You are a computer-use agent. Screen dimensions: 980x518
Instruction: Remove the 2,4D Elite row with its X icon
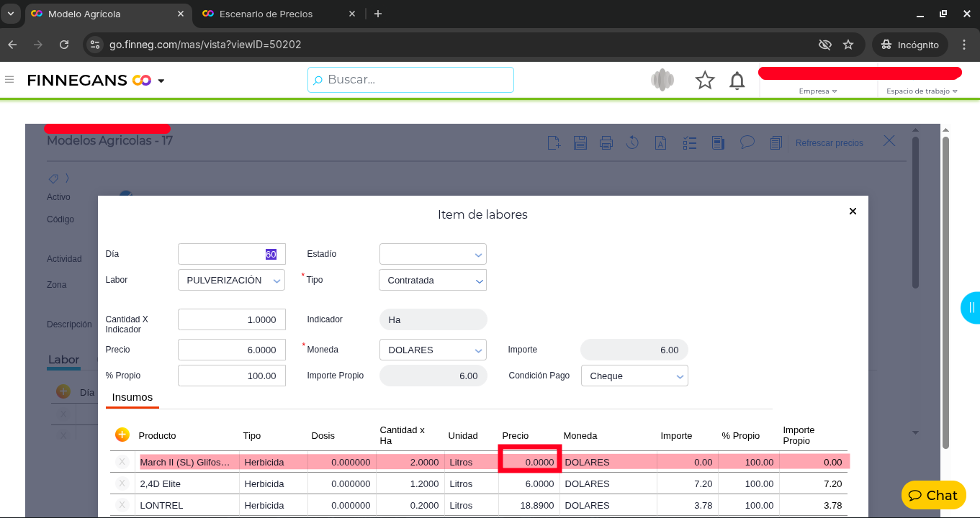click(x=122, y=483)
